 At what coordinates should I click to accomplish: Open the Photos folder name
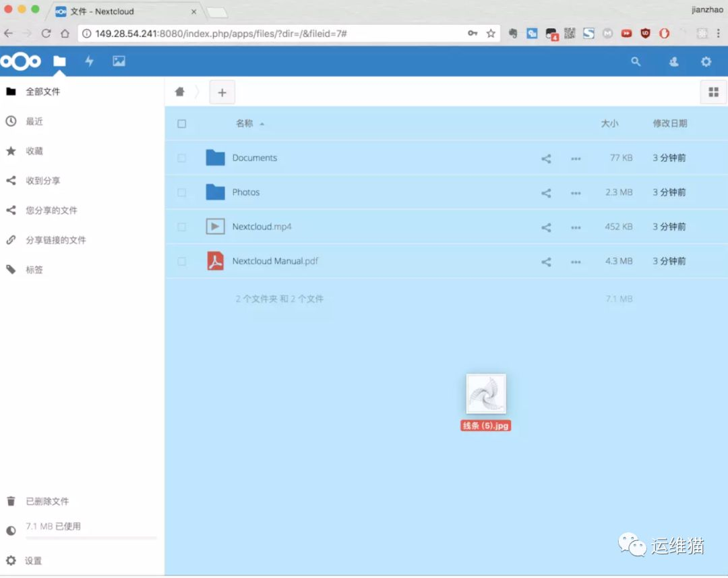(245, 192)
